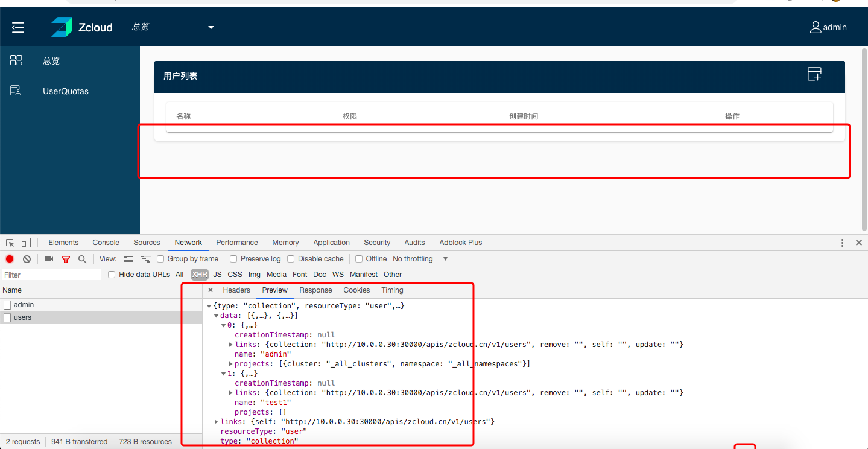Switch to the Headers tab of request
868x449 pixels.
pos(236,290)
